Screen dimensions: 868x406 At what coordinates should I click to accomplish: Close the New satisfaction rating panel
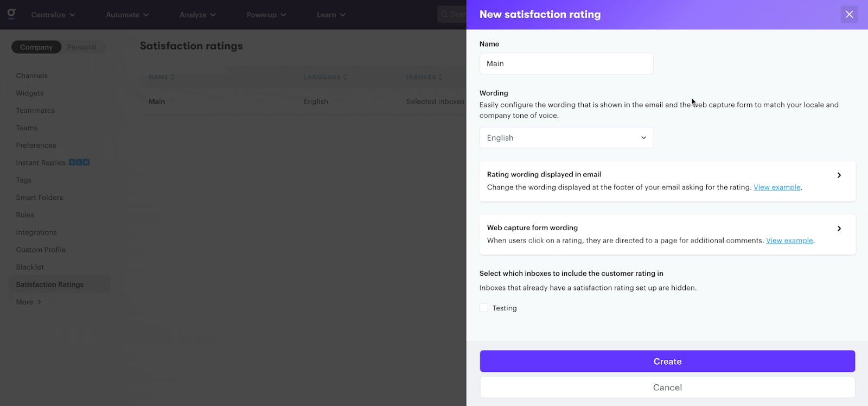pos(849,15)
